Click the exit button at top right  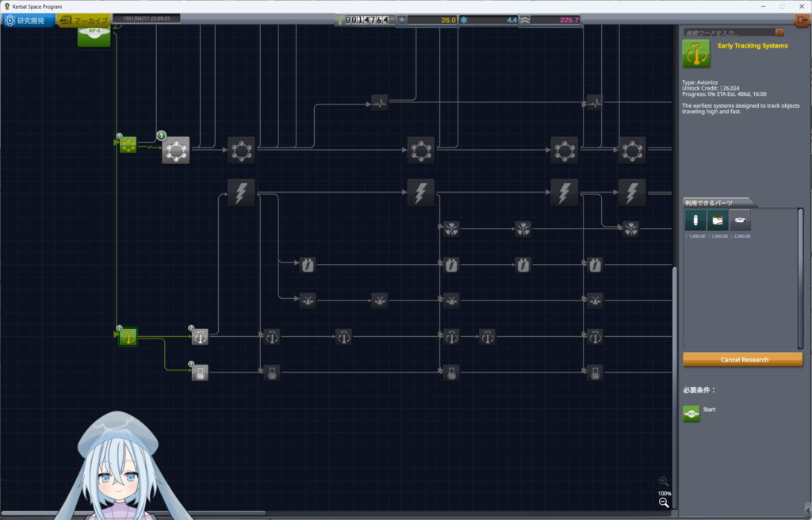pyautogui.click(x=802, y=20)
